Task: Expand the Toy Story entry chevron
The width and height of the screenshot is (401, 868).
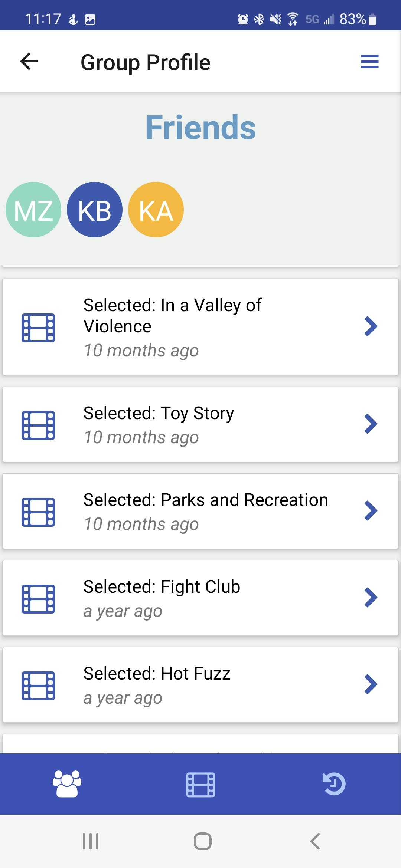Action: (371, 424)
